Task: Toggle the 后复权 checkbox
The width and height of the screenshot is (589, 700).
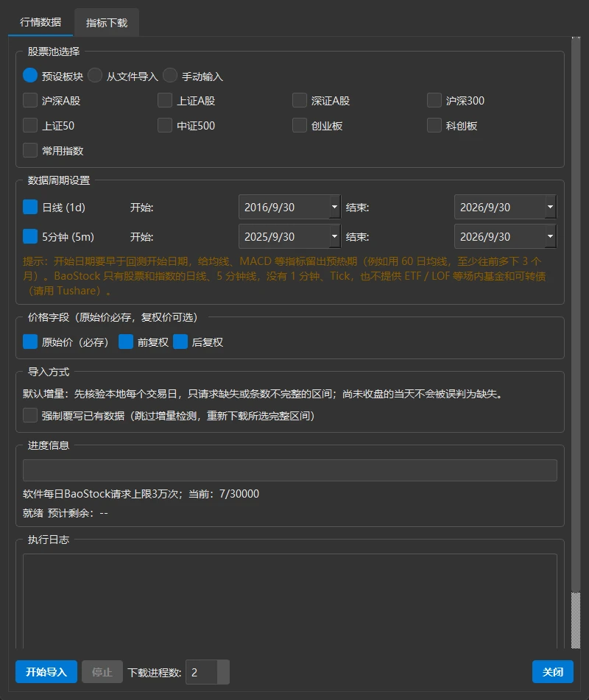Action: tap(180, 342)
